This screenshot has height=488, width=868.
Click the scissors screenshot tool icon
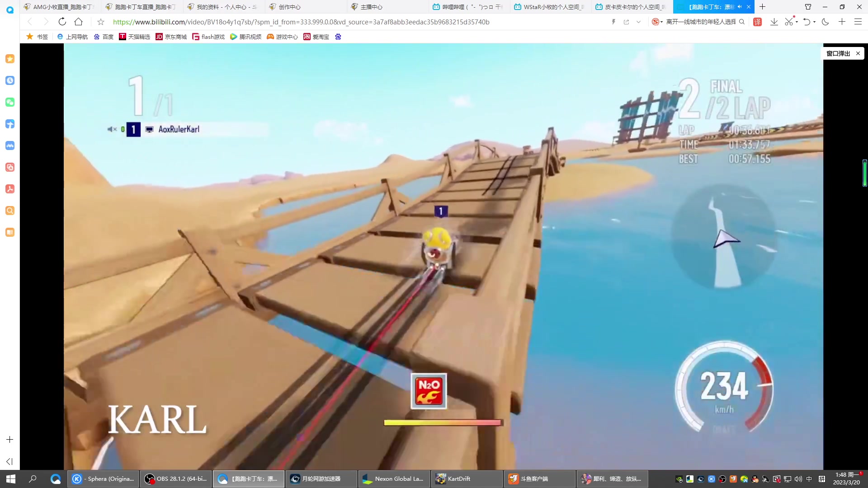pyautogui.click(x=789, y=22)
